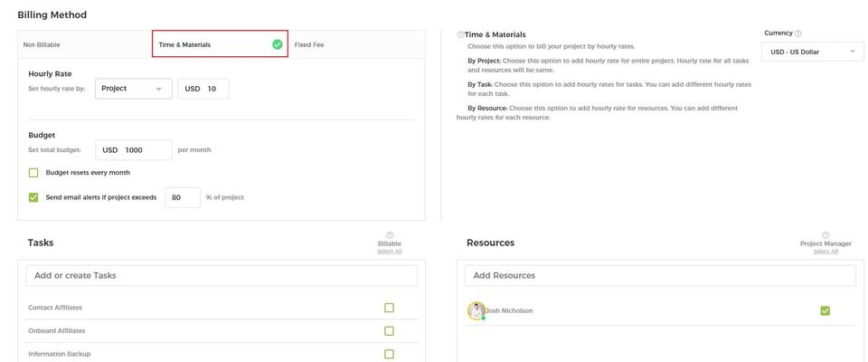
Task: Click Josh Nicholson's avatar picture
Action: pos(476,310)
